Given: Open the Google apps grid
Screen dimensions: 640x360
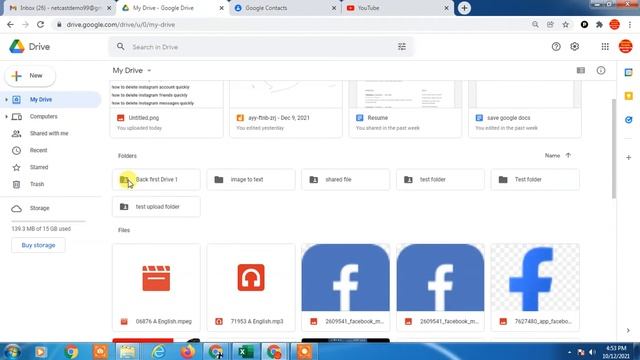Looking at the screenshot, I should [x=605, y=47].
